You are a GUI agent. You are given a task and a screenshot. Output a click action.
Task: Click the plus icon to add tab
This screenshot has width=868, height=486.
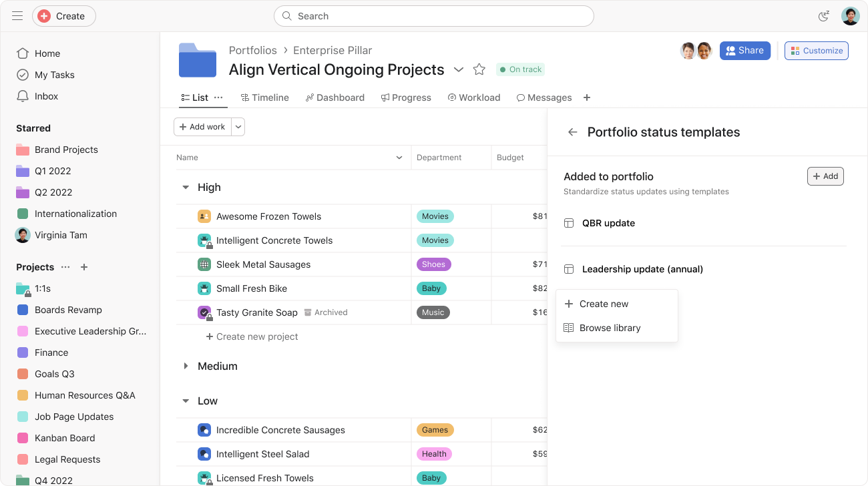(x=587, y=97)
